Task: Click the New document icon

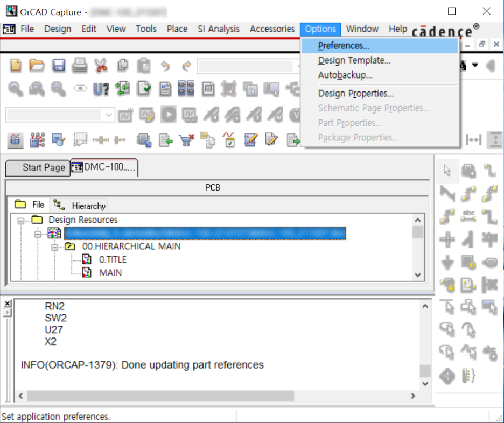Action: coord(16,66)
